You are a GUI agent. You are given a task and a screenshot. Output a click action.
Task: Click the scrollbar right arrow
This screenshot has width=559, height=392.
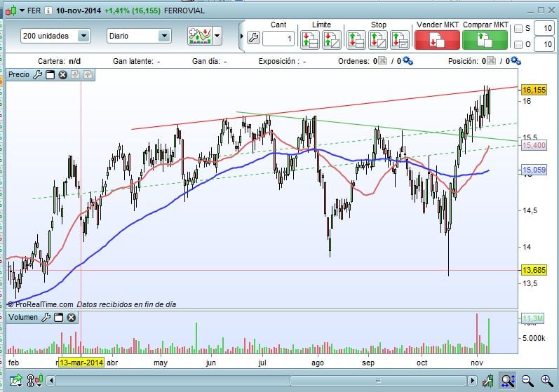472,381
